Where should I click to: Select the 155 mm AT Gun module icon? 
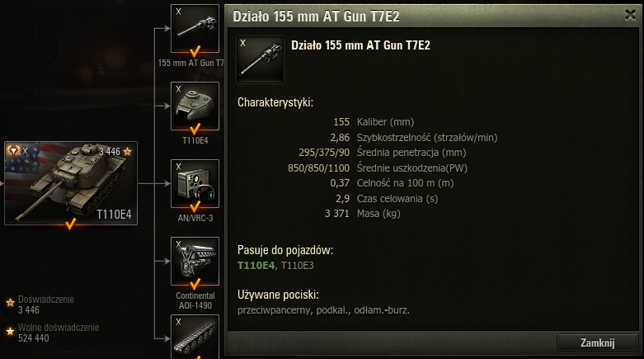pyautogui.click(x=195, y=28)
